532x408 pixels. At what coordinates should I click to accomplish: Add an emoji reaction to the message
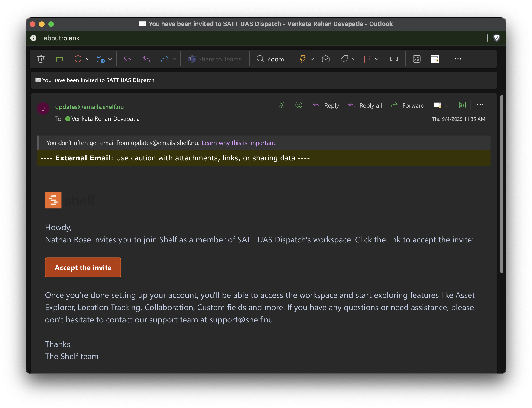[298, 105]
